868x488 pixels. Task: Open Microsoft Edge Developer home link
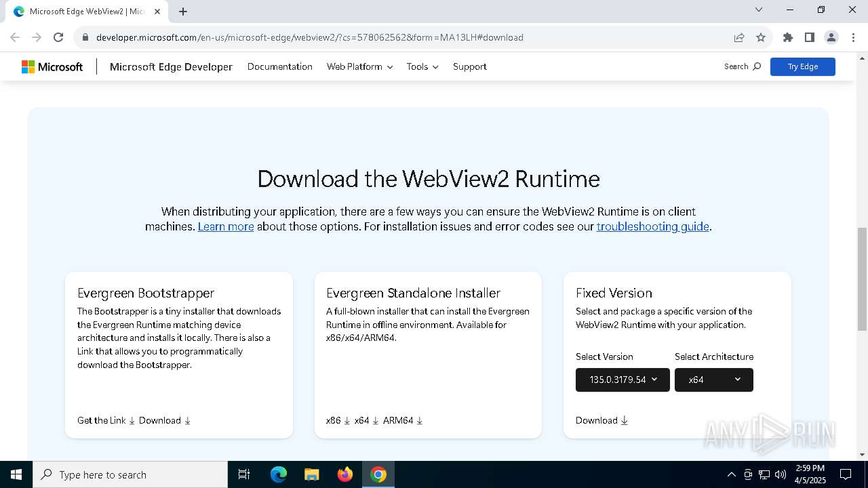(171, 66)
